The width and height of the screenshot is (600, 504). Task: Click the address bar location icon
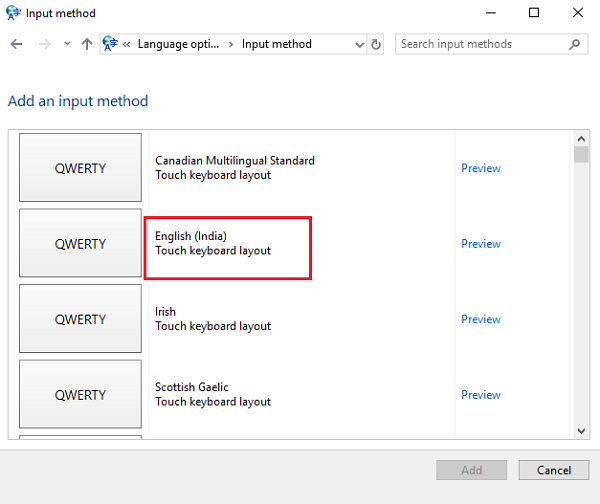[112, 44]
